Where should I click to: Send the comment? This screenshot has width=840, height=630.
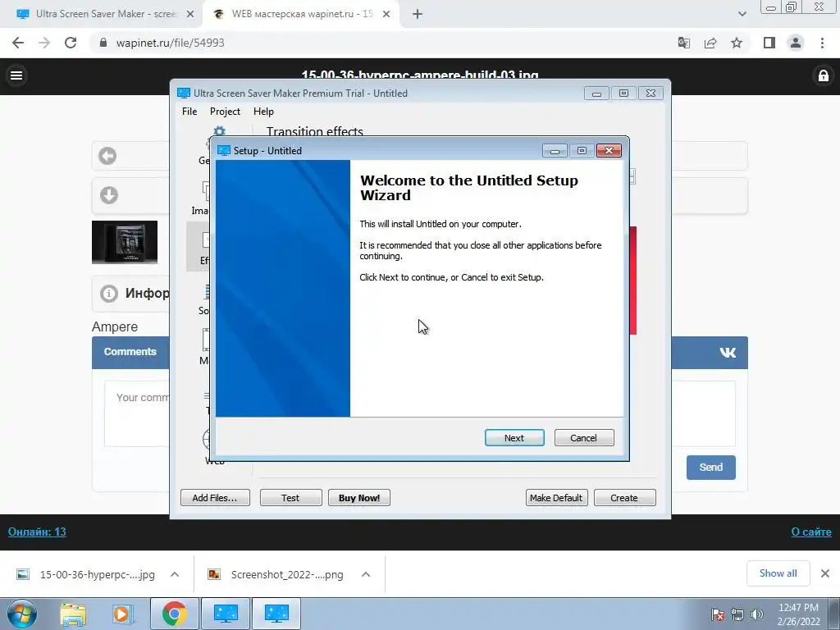711,467
